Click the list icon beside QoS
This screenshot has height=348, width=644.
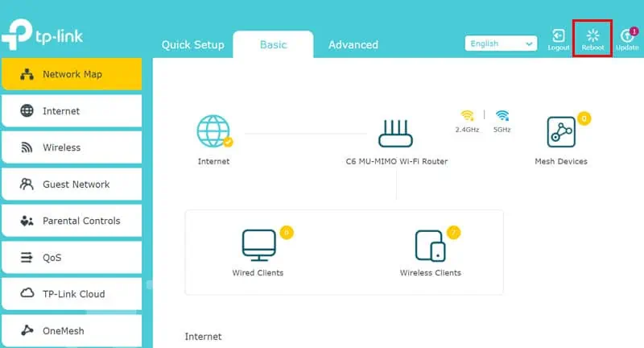pos(27,258)
